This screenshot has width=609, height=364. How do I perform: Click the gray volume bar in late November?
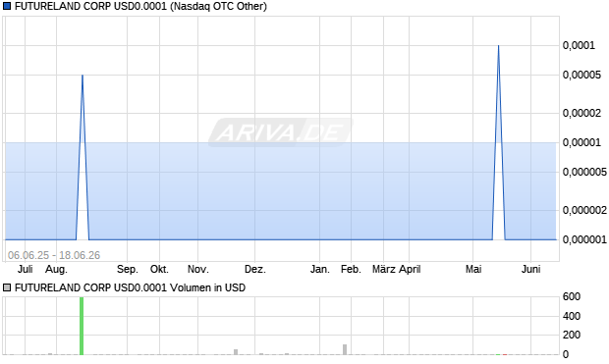tap(236, 352)
